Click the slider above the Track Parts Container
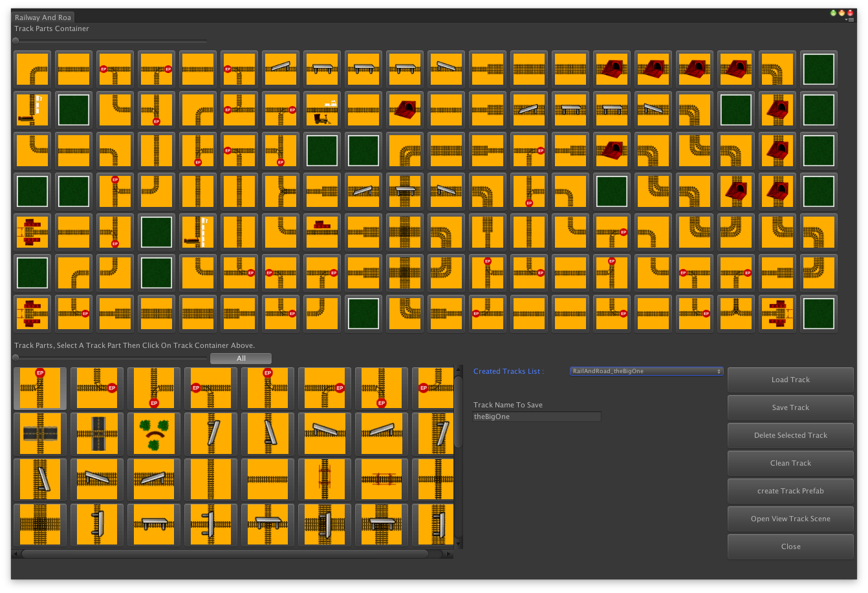Screen dimensions: 868x593 point(15,40)
